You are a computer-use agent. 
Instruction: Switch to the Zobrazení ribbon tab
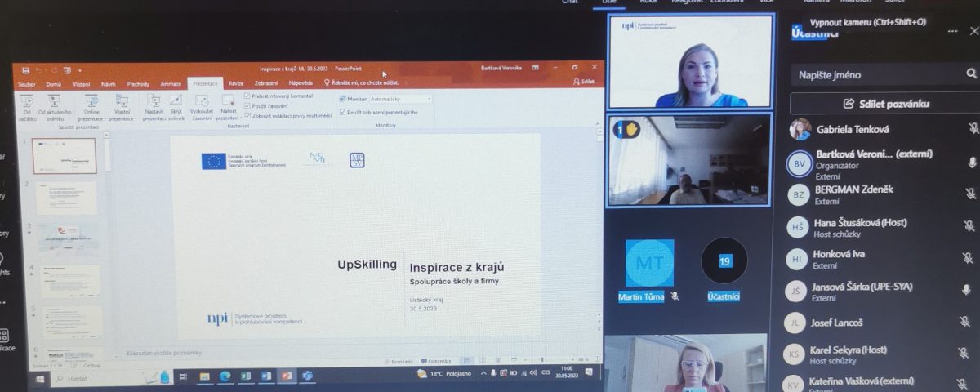click(266, 83)
